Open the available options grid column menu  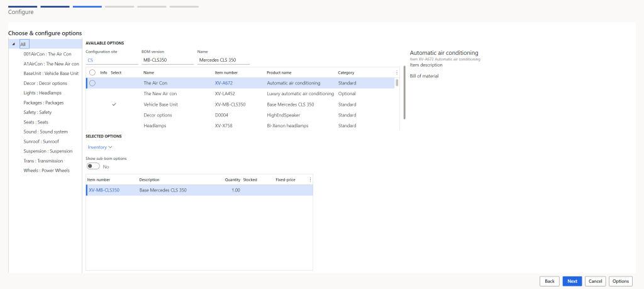point(396,72)
